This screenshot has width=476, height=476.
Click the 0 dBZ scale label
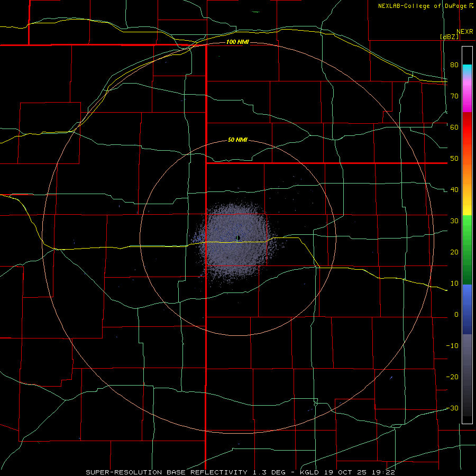point(456,315)
